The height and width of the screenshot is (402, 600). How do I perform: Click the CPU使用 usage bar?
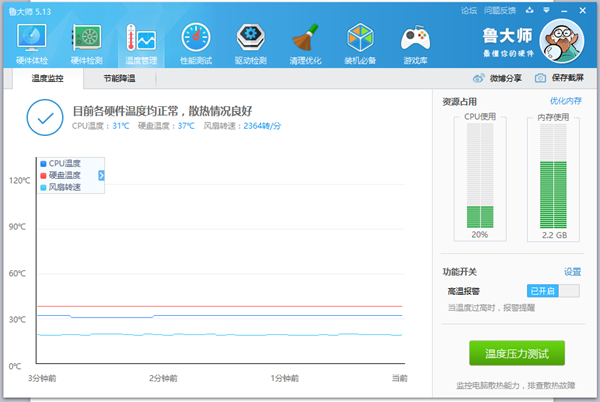click(x=480, y=176)
